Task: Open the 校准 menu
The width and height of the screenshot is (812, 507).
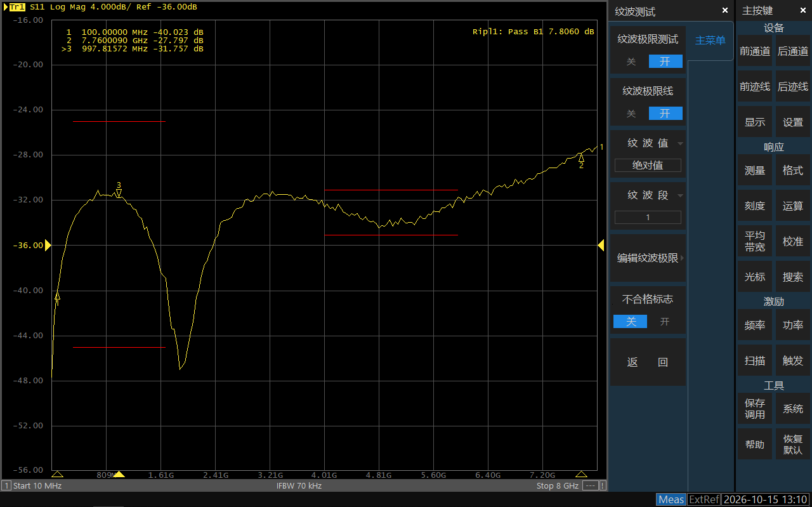Action: coord(793,242)
